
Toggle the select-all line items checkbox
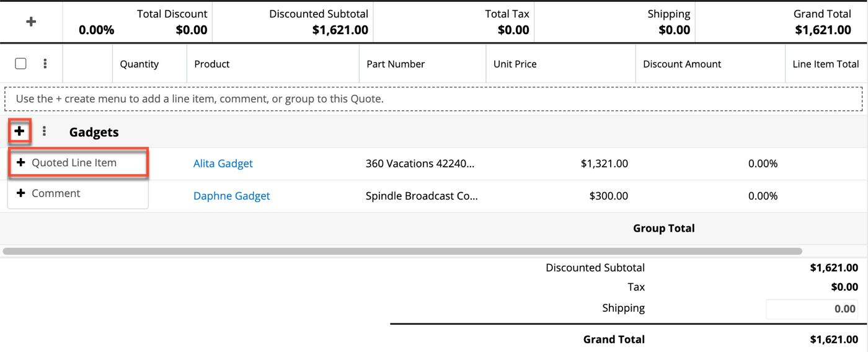(x=20, y=64)
